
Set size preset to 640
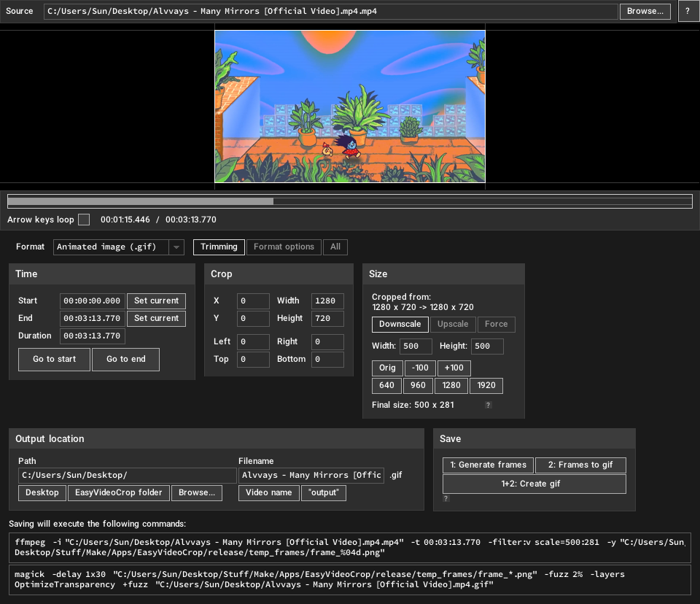pos(386,386)
